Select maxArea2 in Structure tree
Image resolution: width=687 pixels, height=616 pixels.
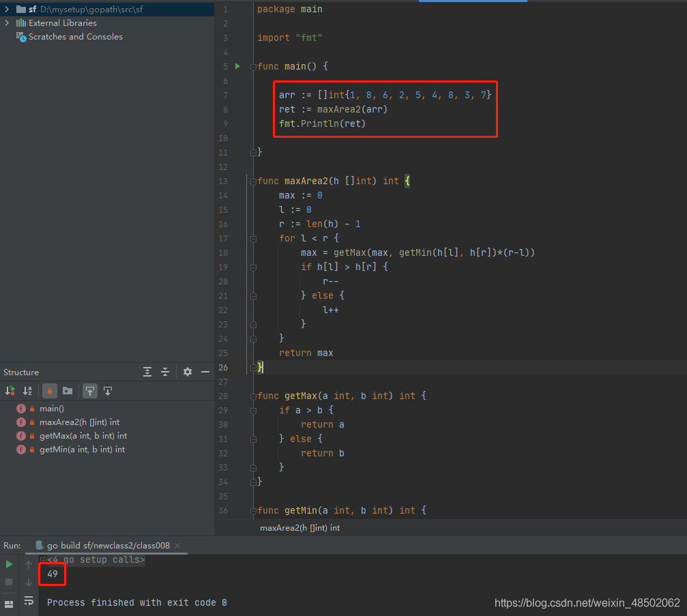pos(79,422)
